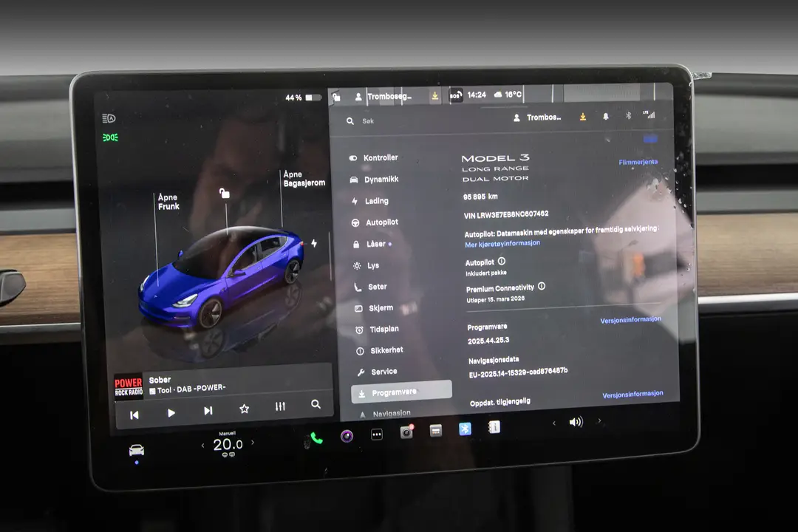Tap the green parking lights indicator
The image size is (798, 532).
click(x=110, y=137)
